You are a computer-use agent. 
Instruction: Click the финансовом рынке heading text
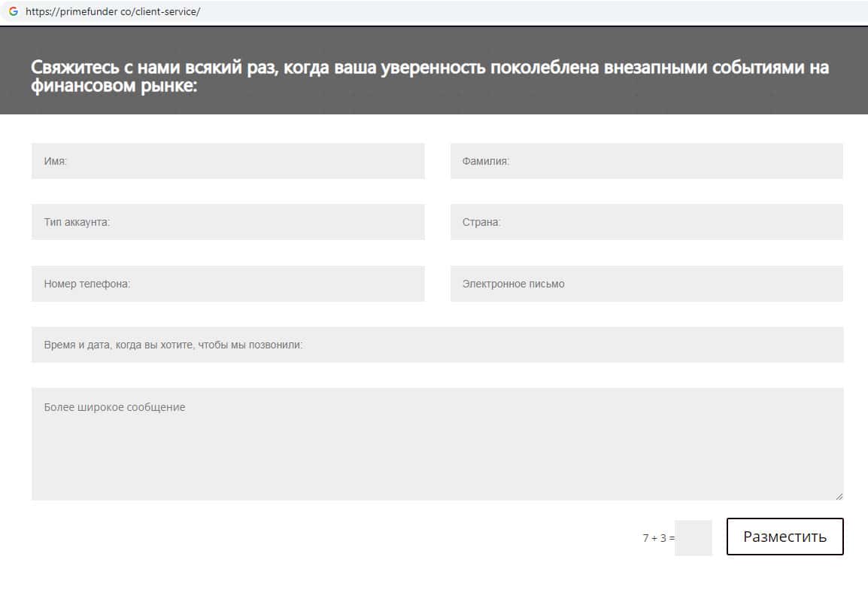114,87
